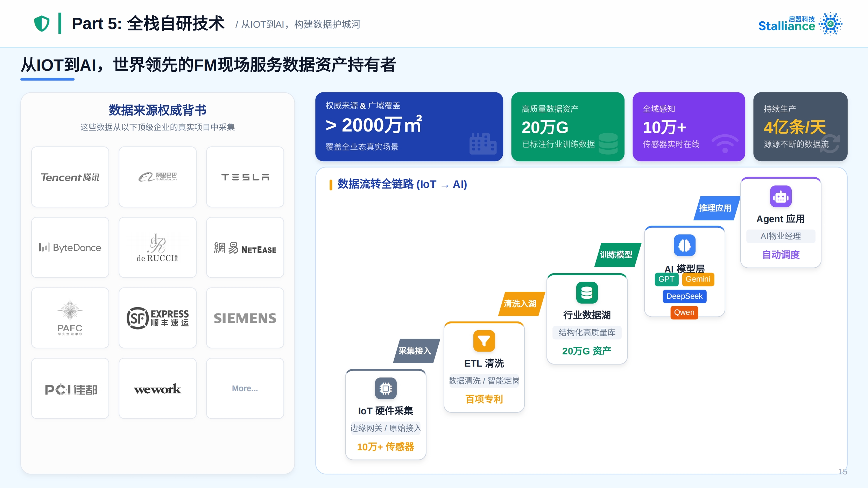Click the Tencent 腾讯 logo tile

[x=70, y=177]
